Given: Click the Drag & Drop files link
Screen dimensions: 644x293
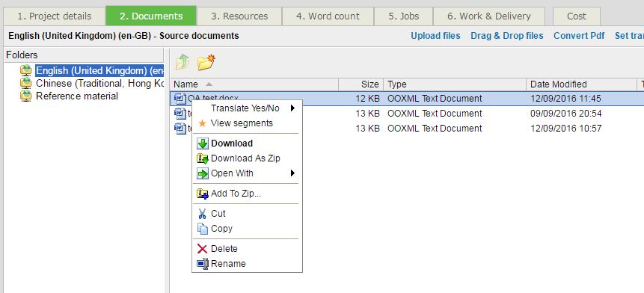Looking at the screenshot, I should [507, 36].
